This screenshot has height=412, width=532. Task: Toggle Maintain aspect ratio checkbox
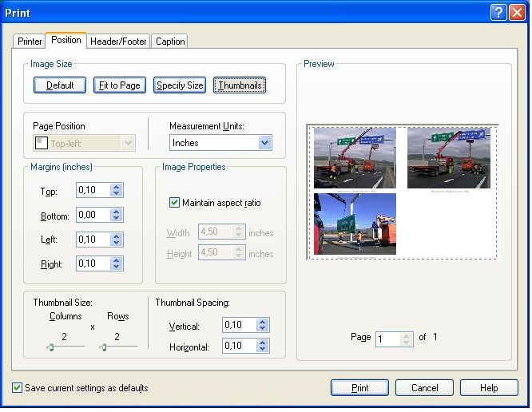[x=175, y=203]
